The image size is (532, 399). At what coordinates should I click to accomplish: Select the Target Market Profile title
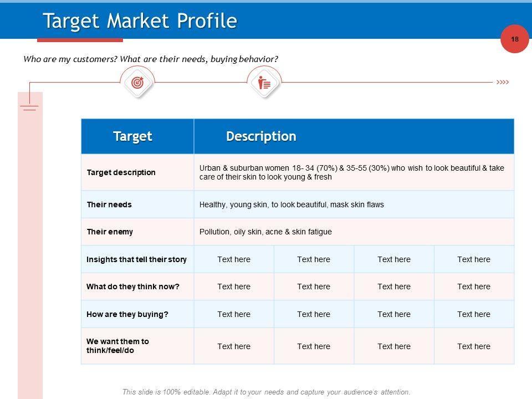140,21
